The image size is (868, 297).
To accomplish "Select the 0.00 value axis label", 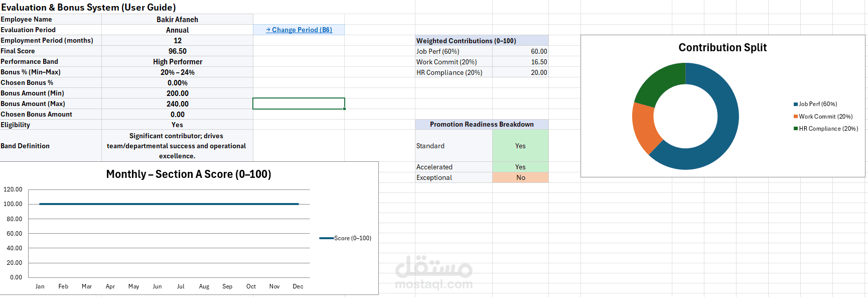I will [x=16, y=277].
